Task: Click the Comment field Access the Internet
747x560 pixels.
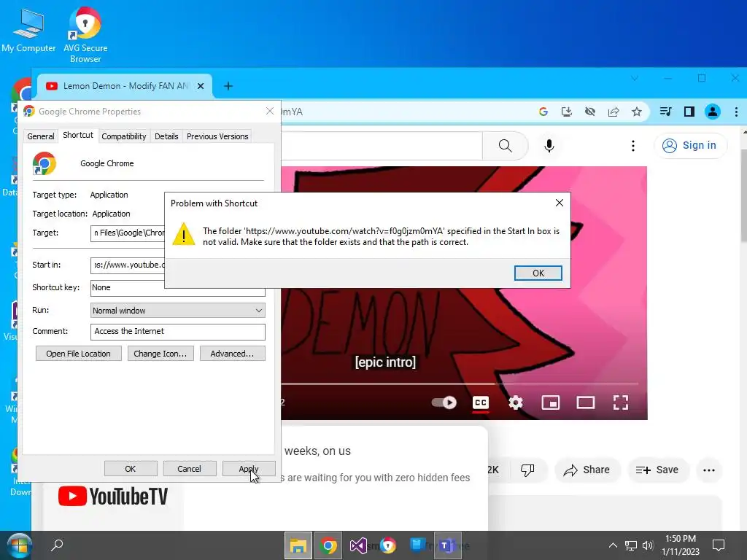Action: click(178, 332)
